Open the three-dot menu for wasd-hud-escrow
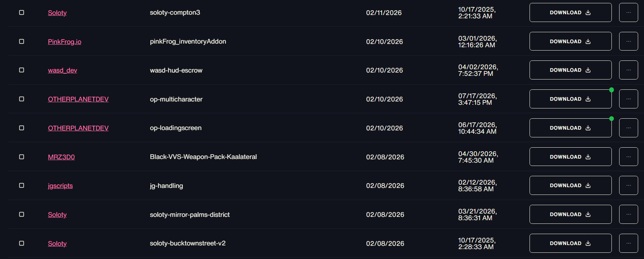The image size is (644, 259). coord(628,70)
